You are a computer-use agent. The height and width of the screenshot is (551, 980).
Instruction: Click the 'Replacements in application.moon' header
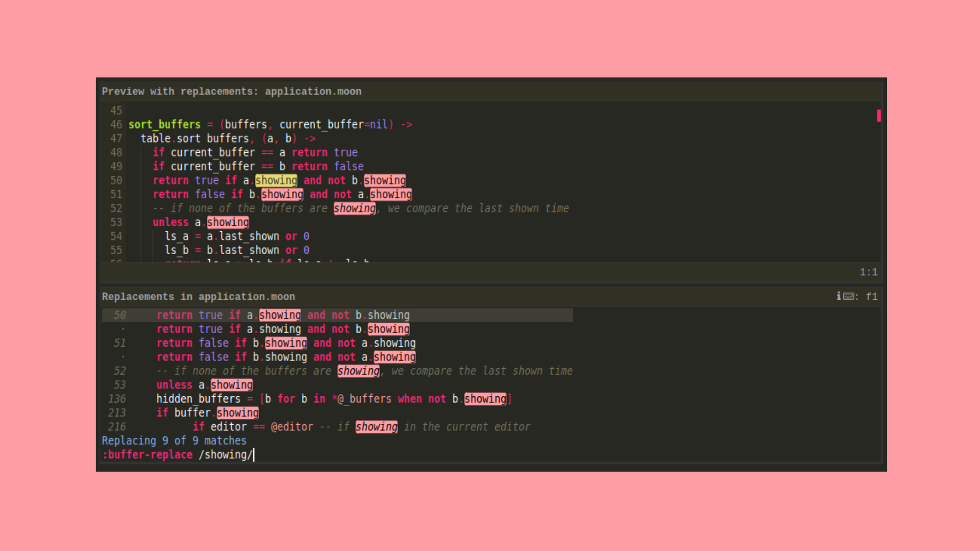pyautogui.click(x=198, y=296)
